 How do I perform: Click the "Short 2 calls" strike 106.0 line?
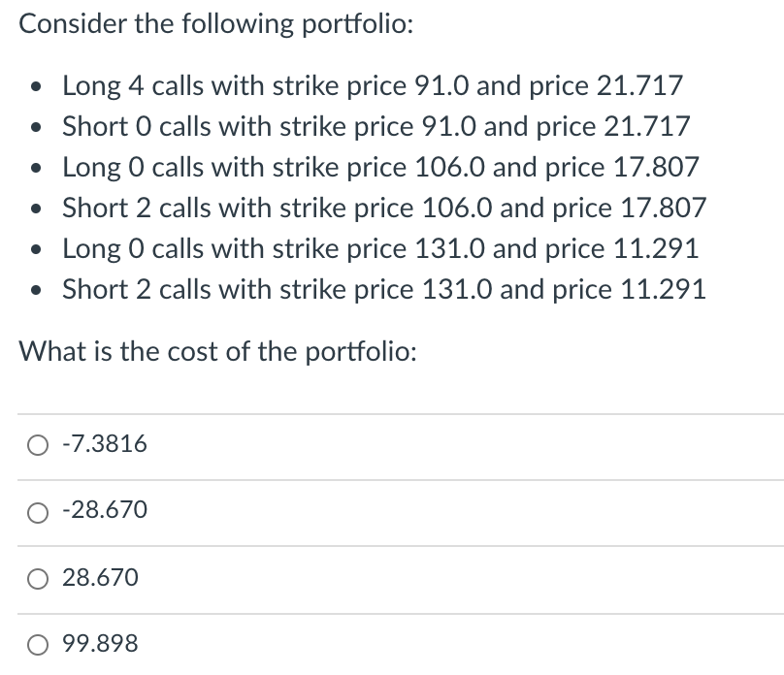[x=384, y=208]
